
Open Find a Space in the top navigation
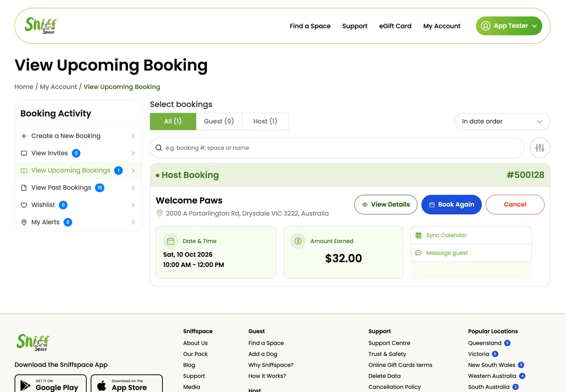[310, 26]
